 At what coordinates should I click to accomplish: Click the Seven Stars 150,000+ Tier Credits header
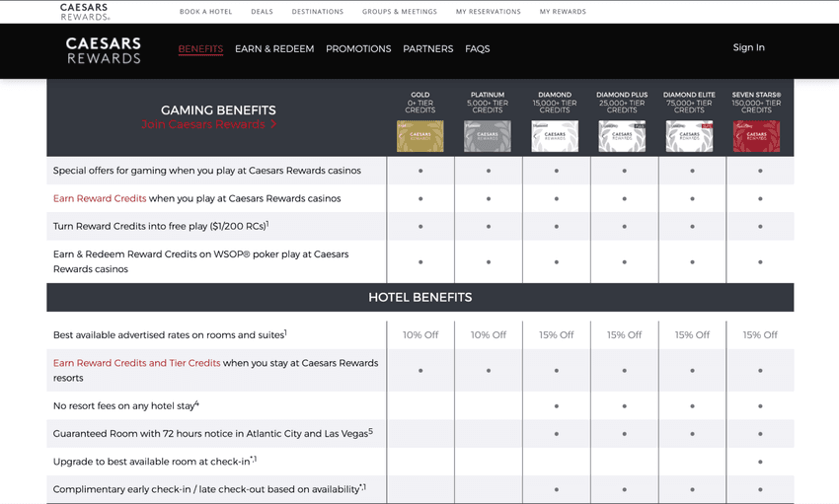click(x=757, y=103)
